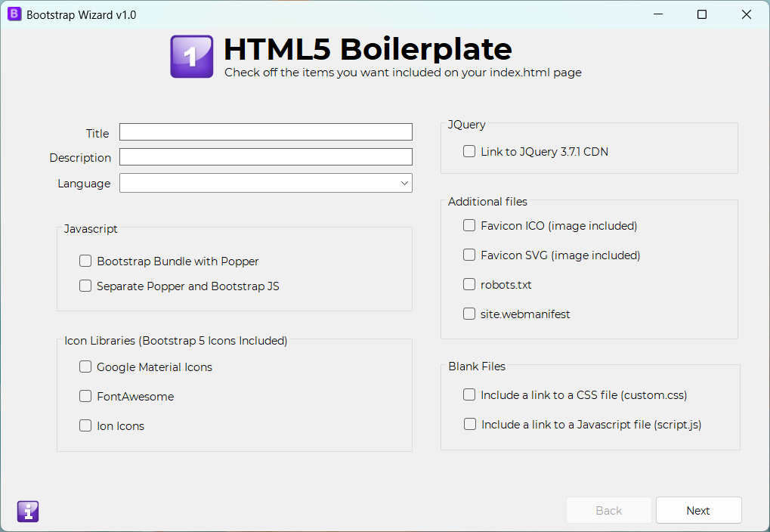Include the Favicon ICO file
Screen dimensions: 770x532
click(469, 226)
